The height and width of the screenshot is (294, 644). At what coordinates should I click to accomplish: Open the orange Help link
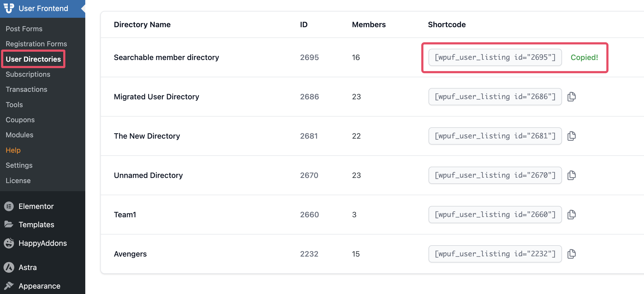[13, 150]
